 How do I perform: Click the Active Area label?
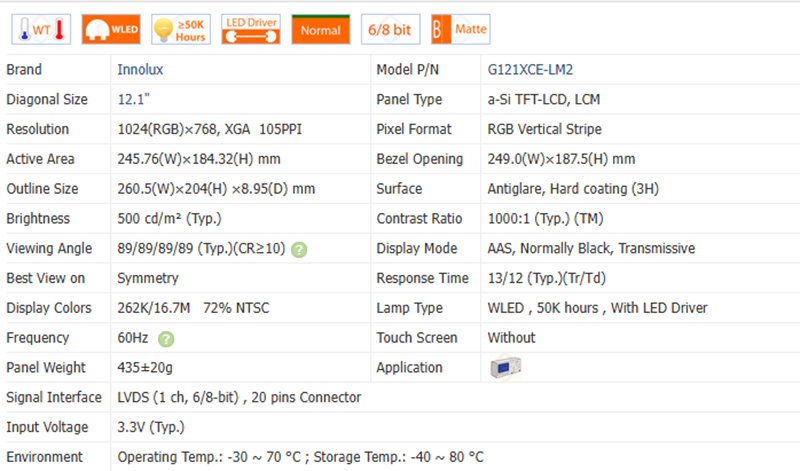[x=40, y=159]
